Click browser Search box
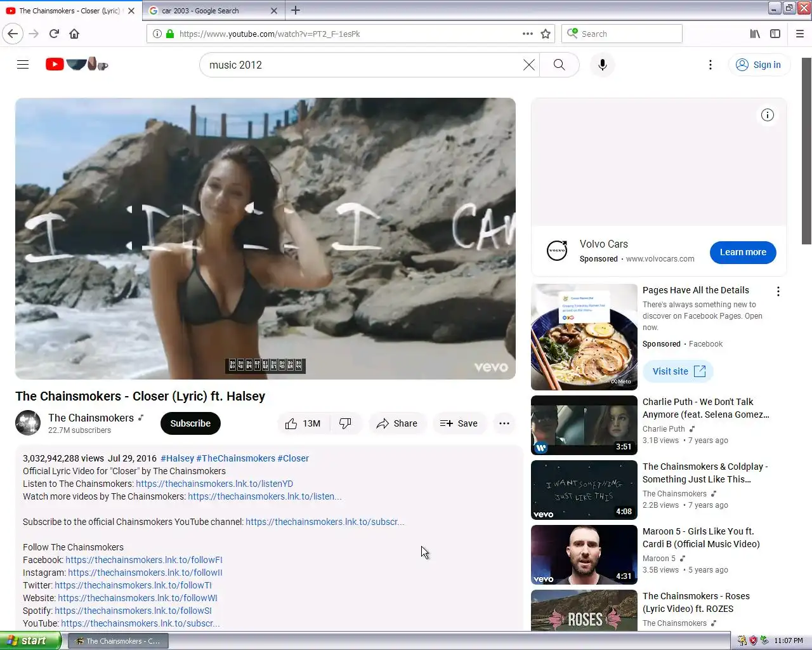Image resolution: width=812 pixels, height=650 pixels. pyautogui.click(x=622, y=34)
